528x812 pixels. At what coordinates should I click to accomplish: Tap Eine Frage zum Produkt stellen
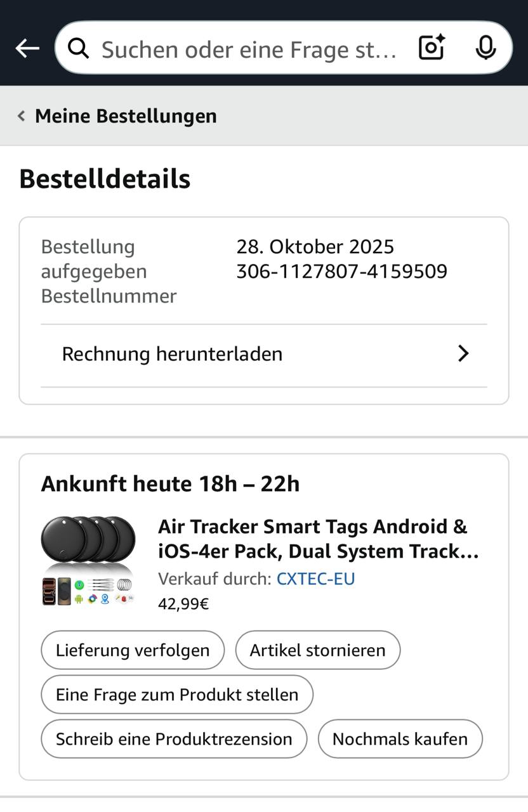click(176, 695)
